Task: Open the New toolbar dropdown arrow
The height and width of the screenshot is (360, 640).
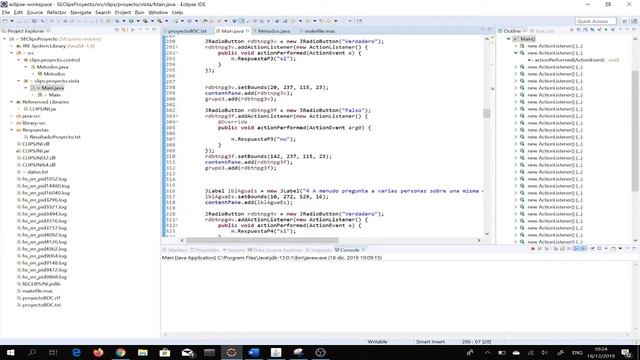Action: pyautogui.click(x=11, y=21)
